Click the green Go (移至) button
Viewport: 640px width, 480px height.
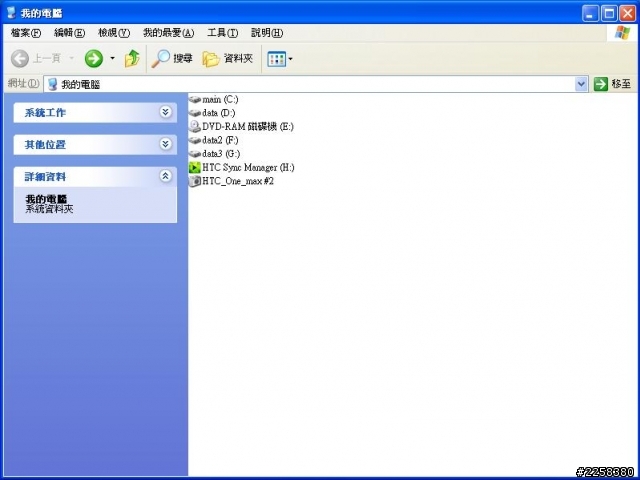coord(612,84)
